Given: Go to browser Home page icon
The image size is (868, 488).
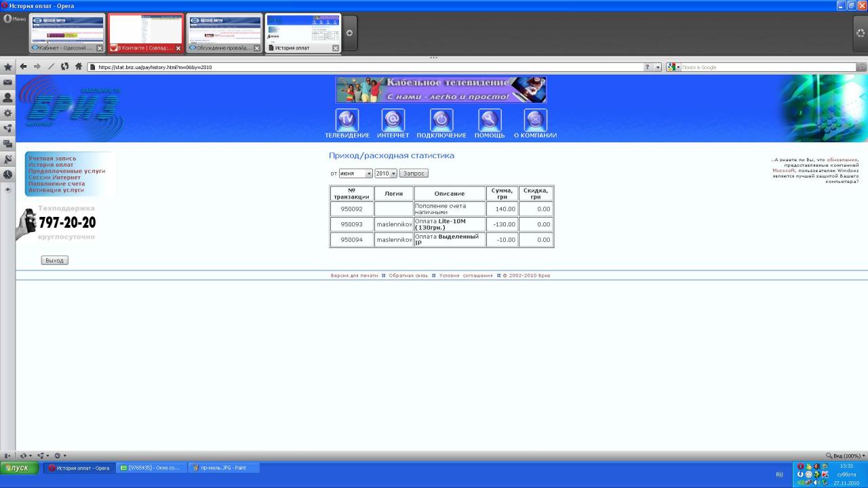Looking at the screenshot, I should point(79,67).
